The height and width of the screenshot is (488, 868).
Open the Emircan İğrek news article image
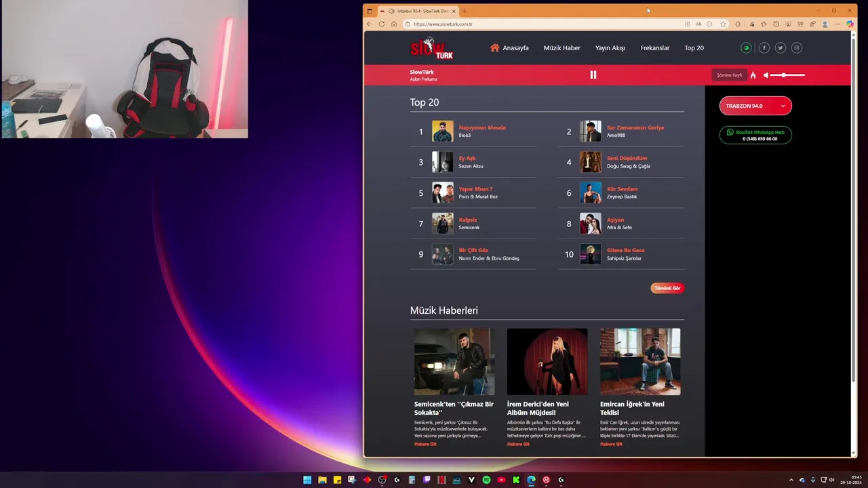coord(640,361)
